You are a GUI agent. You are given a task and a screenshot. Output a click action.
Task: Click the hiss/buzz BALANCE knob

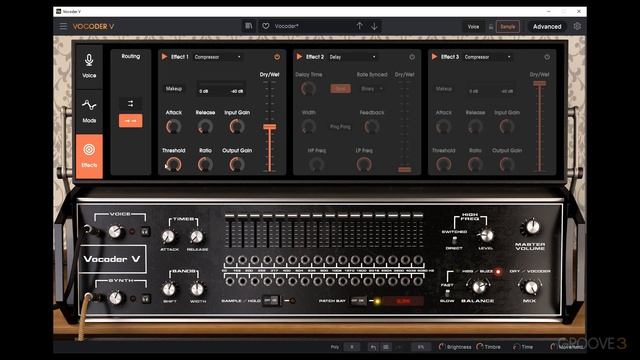pos(480,287)
